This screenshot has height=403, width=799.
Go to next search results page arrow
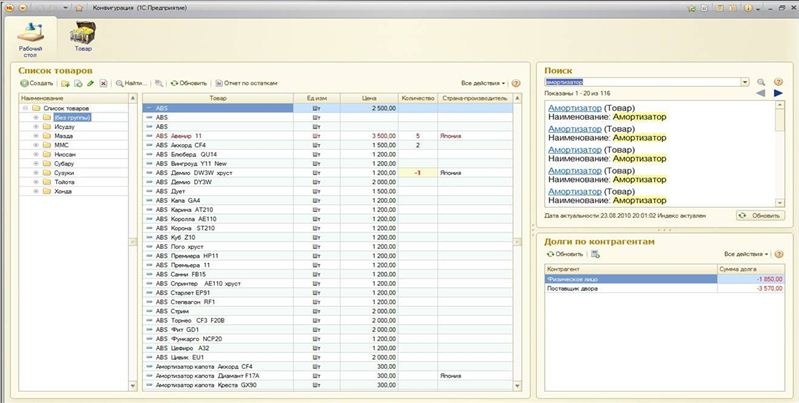click(x=778, y=93)
